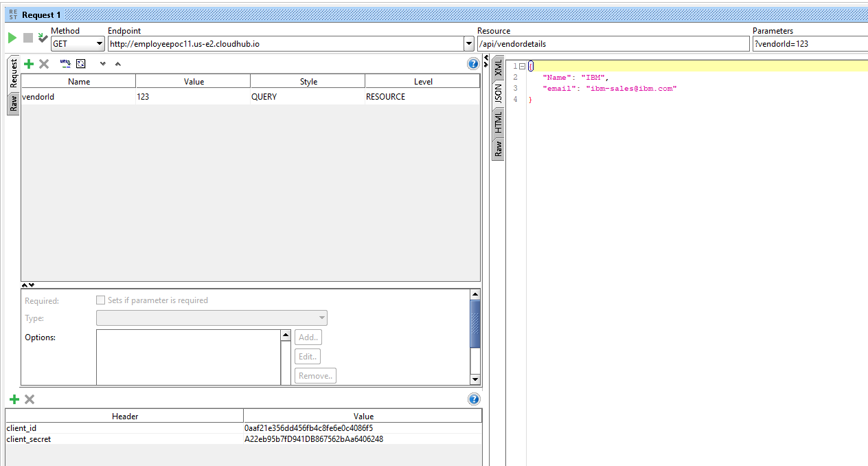The width and height of the screenshot is (868, 466).
Task: Click the update parameters from URL icon
Action: [x=65, y=63]
